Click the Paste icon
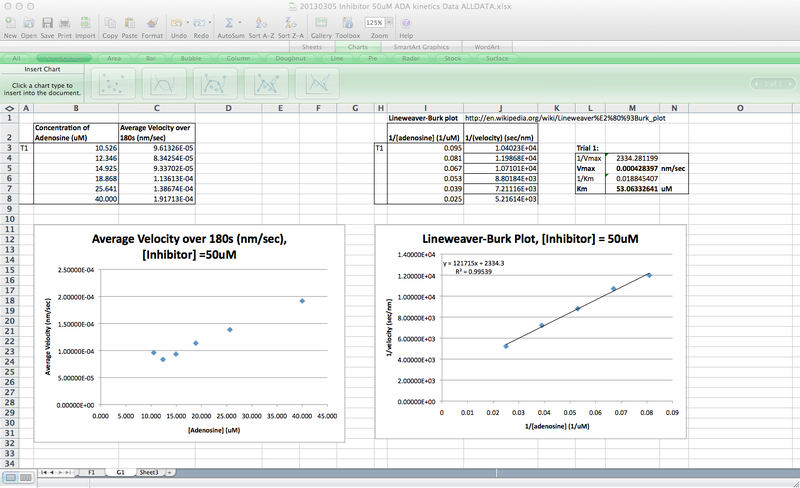This screenshot has width=800, height=488. (131, 21)
